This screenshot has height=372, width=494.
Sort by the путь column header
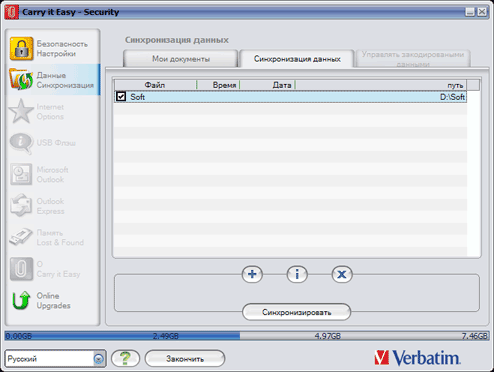pos(381,85)
